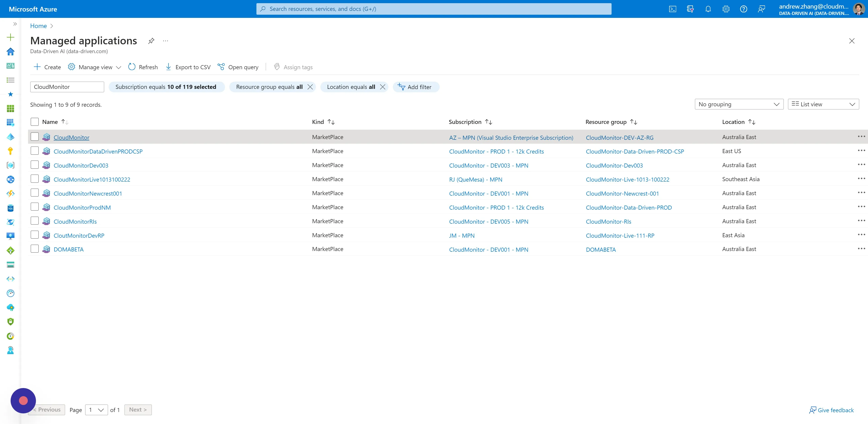This screenshot has width=868, height=424.
Task: Open Cloud Shell from the top bar
Action: tap(673, 9)
